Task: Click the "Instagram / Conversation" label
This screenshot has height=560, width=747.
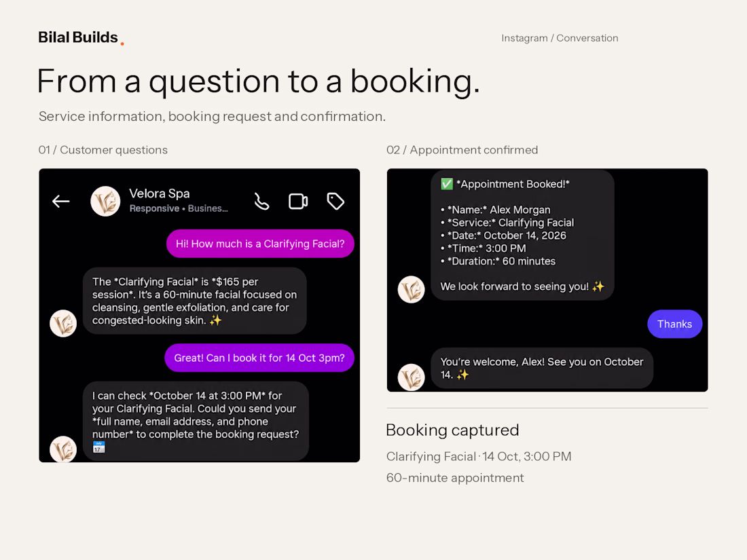Action: [x=560, y=38]
